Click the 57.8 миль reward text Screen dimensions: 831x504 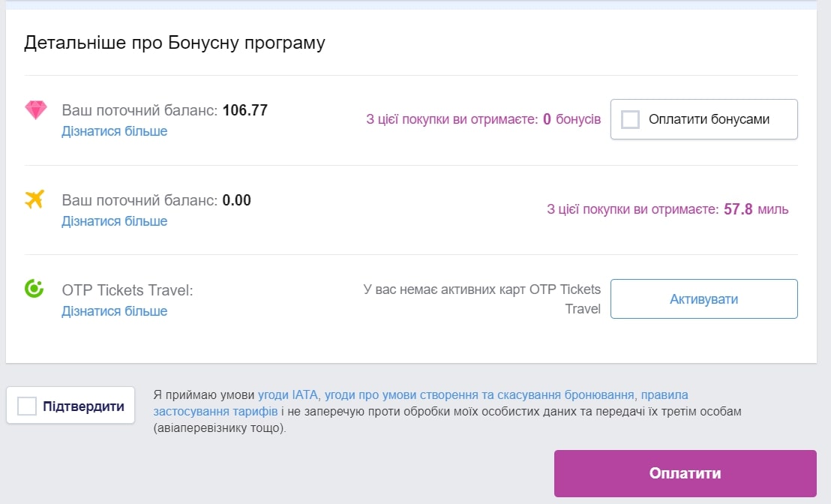coord(756,209)
